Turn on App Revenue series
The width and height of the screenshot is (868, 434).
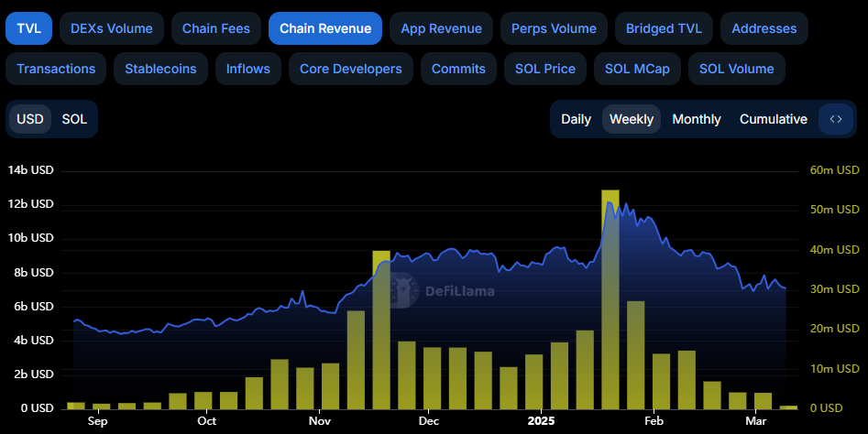pos(441,28)
